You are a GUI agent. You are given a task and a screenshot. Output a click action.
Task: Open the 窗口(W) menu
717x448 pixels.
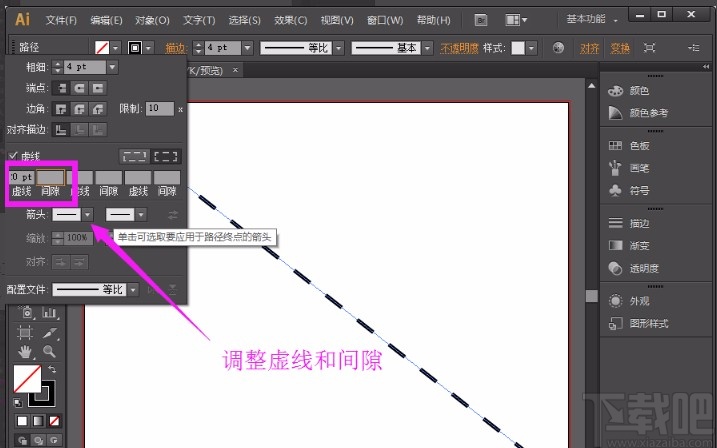(x=385, y=20)
